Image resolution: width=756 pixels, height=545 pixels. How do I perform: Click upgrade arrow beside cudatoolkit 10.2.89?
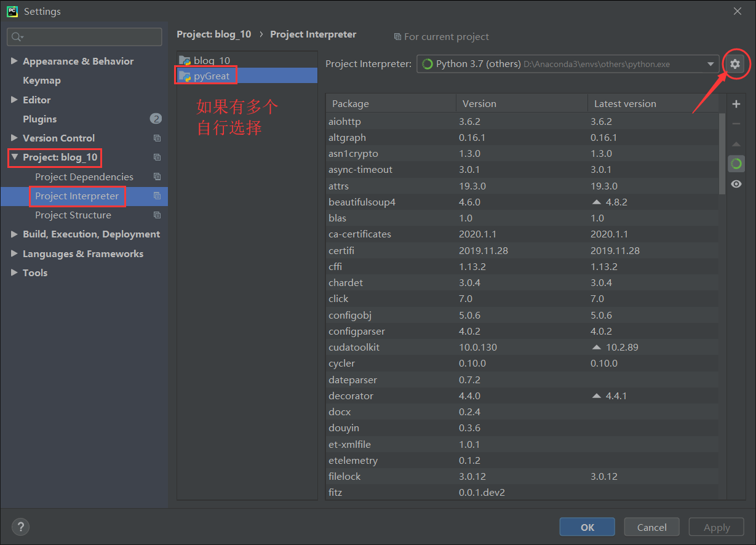(596, 347)
